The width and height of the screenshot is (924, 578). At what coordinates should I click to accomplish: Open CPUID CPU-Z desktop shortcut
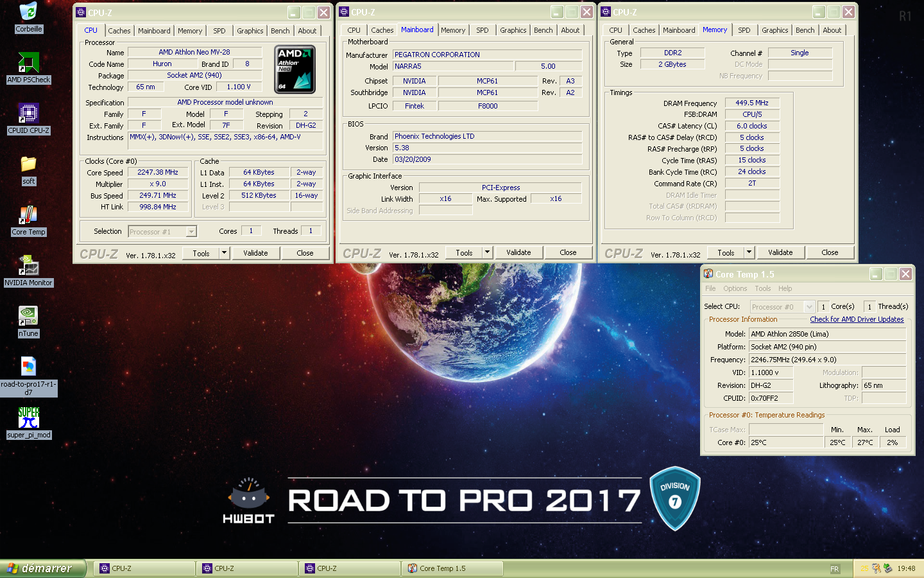tap(28, 119)
